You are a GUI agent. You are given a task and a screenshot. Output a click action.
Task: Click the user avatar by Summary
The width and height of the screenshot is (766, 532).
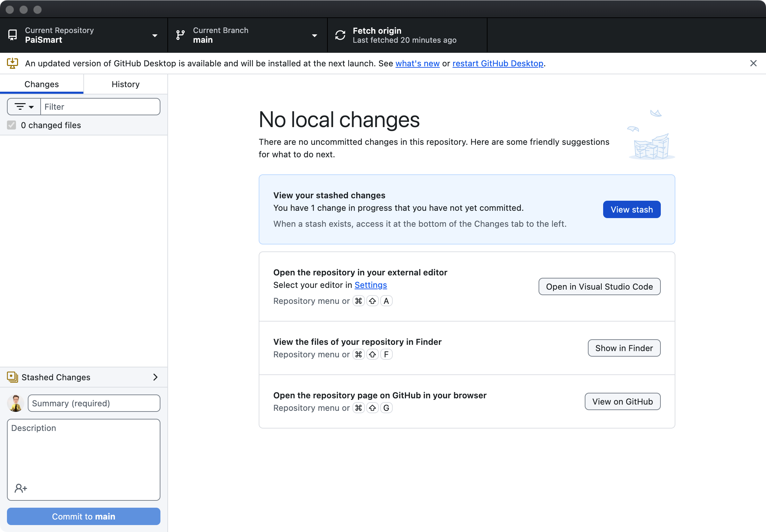(16, 403)
